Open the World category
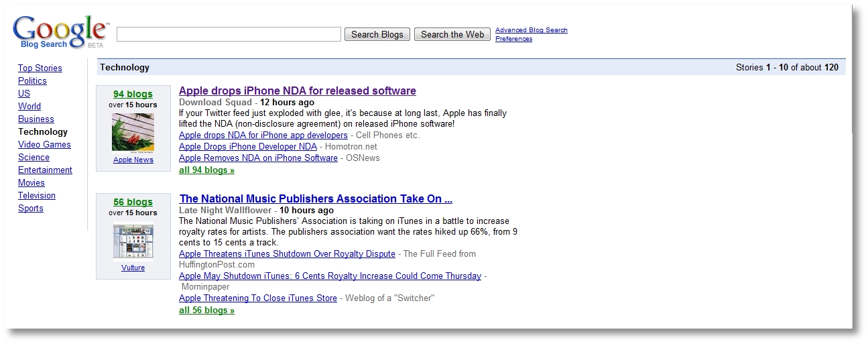This screenshot has width=868, height=344. (x=29, y=106)
